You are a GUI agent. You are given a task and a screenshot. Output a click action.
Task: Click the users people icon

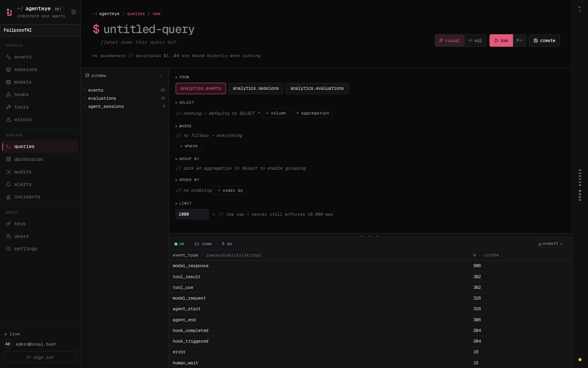[8, 236]
